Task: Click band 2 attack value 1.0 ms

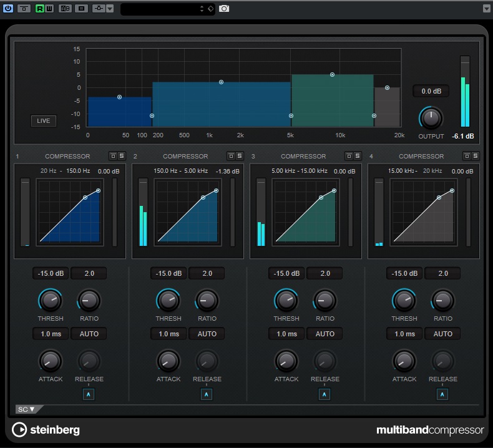Action: pyautogui.click(x=168, y=334)
